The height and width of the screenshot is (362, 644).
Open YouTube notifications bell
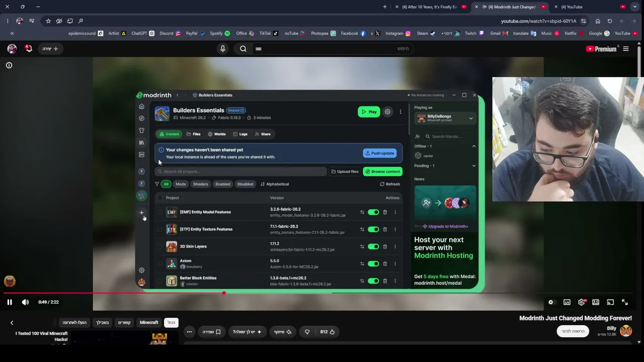click(29, 49)
